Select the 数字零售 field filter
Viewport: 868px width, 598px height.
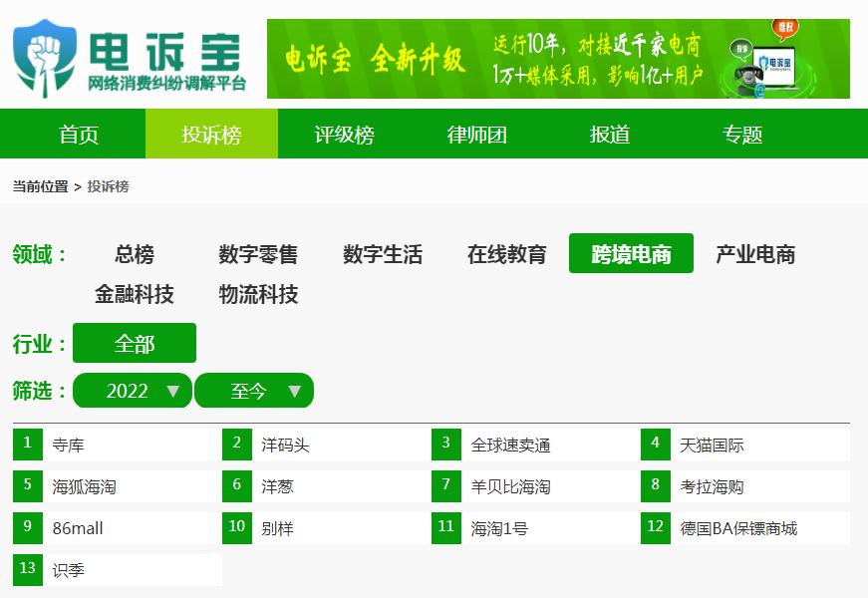tap(258, 254)
